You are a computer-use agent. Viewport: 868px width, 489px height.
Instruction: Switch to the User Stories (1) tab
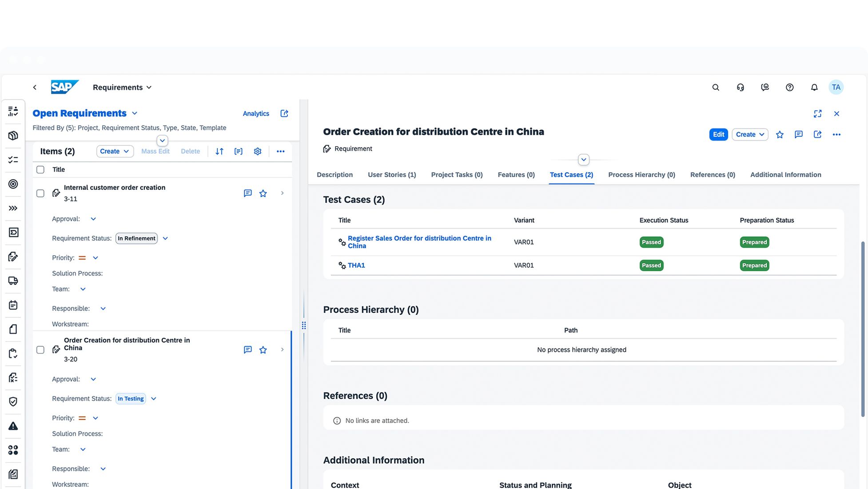(x=391, y=175)
